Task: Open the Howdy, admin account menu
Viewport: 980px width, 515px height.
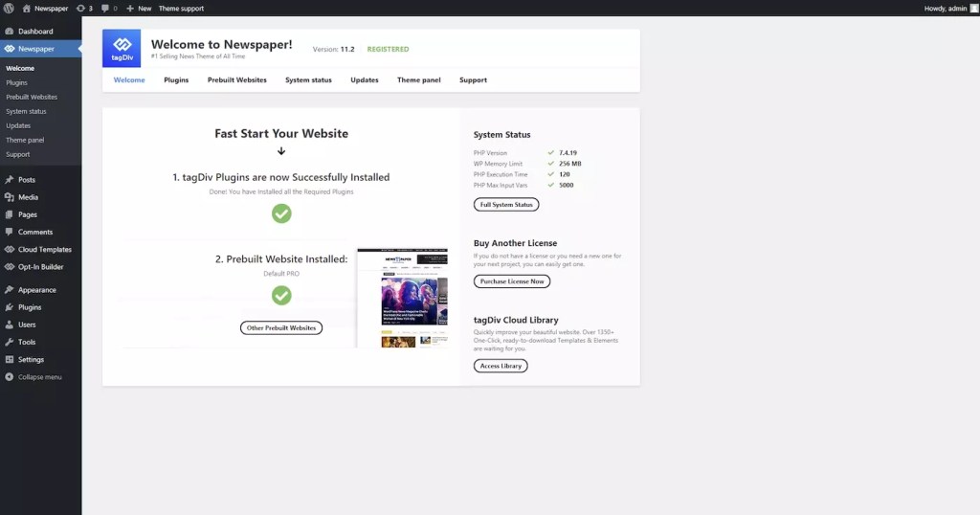Action: 945,8
